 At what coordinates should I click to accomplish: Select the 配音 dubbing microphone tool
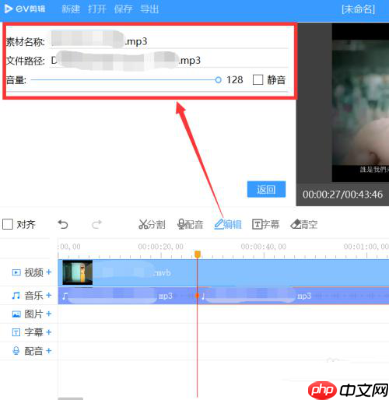click(190, 224)
